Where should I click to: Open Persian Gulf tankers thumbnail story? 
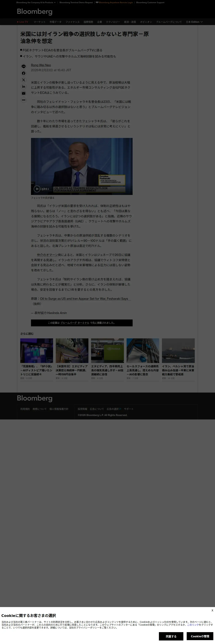(178, 350)
